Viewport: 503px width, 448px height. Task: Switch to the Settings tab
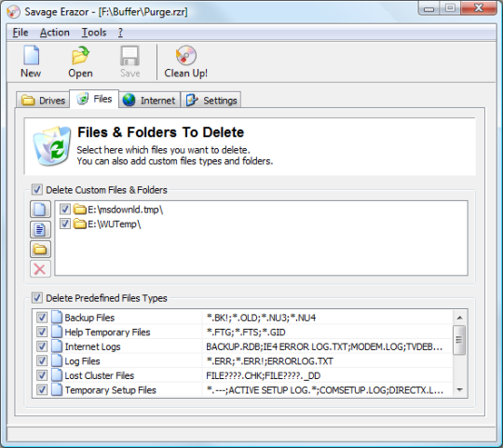(x=211, y=100)
